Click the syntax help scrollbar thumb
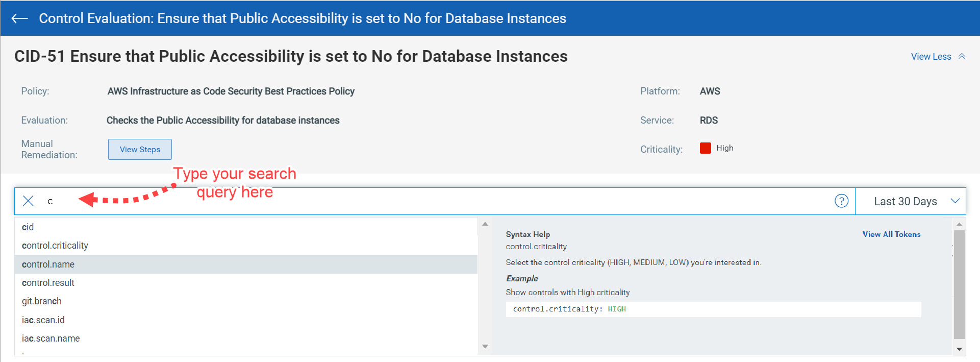This screenshot has width=980, height=362. [x=959, y=284]
